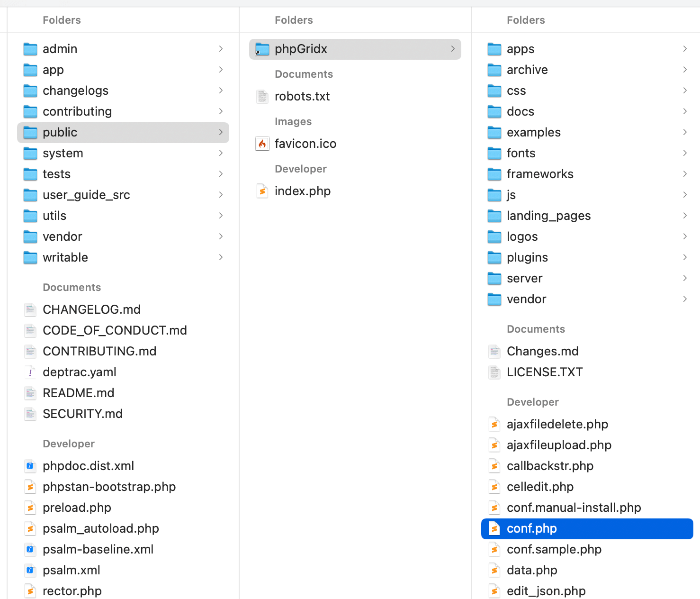Viewport: 700px width, 599px height.
Task: Click the logos folder icon
Action: click(494, 236)
